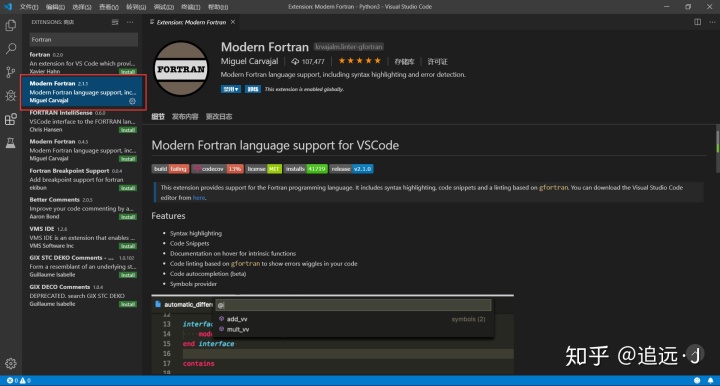This screenshot has height=386, width=720.
Task: Install the fortran extension by Xavier Hahn
Action: pyautogui.click(x=128, y=72)
